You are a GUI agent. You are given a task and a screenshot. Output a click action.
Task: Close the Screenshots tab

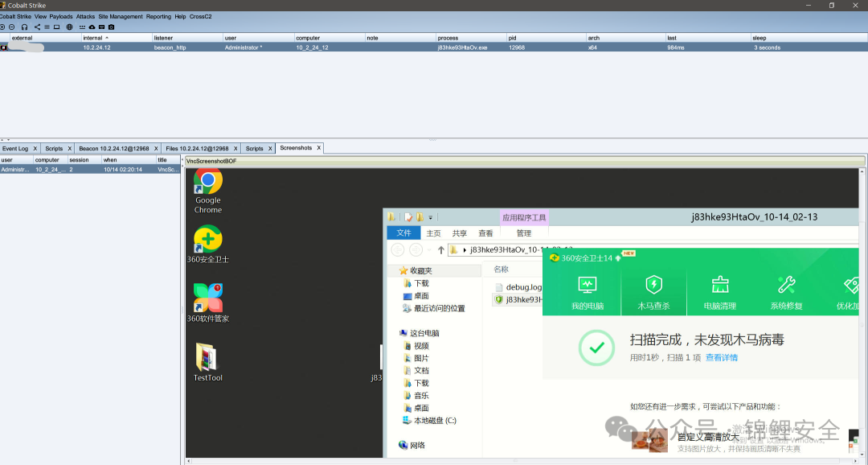[x=319, y=148]
